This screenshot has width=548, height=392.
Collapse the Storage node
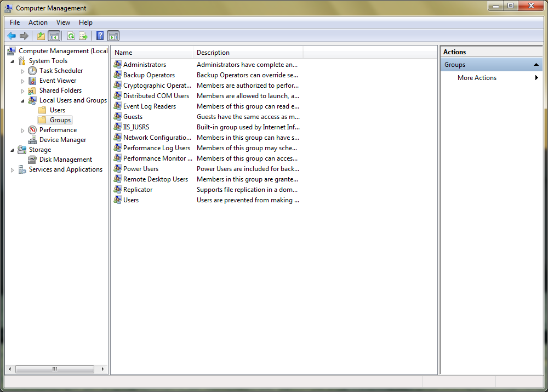coord(12,150)
